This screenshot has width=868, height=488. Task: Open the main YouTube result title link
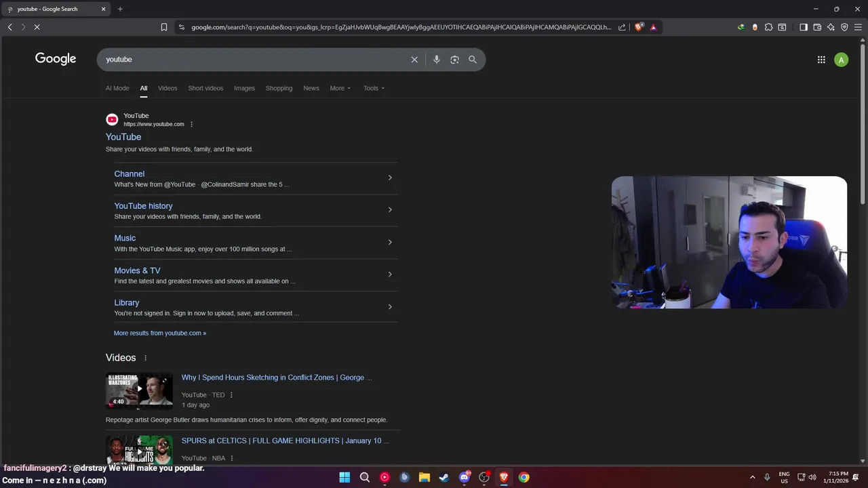(x=123, y=137)
